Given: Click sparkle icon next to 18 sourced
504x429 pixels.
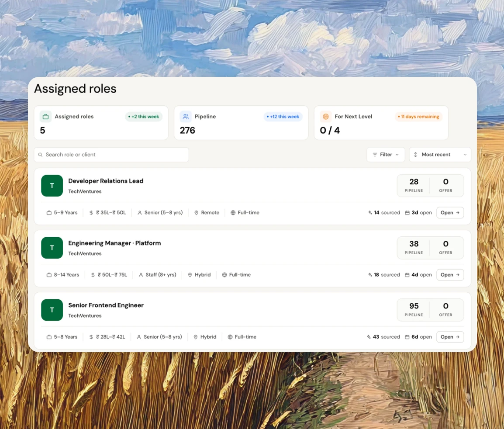Looking at the screenshot, I should point(370,275).
